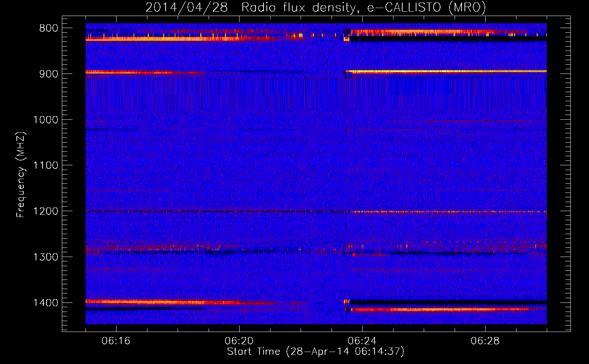Click the 06:16 time tick label

pyautogui.click(x=116, y=341)
